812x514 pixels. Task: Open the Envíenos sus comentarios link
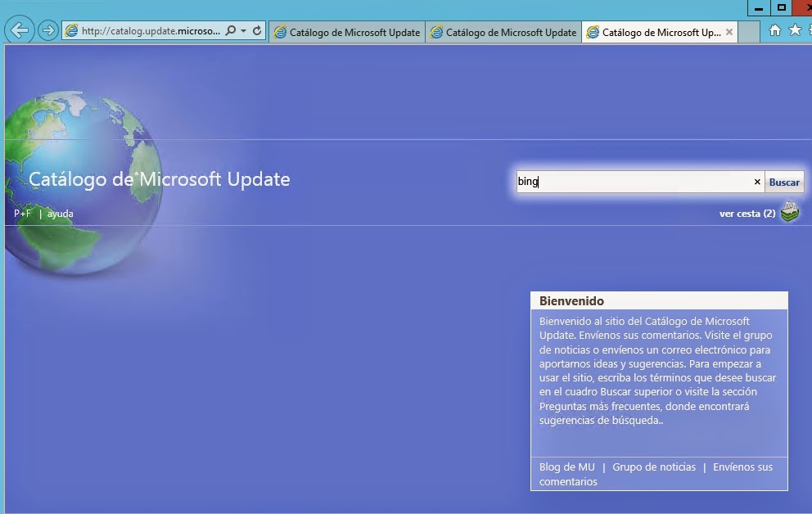pyautogui.click(x=656, y=474)
